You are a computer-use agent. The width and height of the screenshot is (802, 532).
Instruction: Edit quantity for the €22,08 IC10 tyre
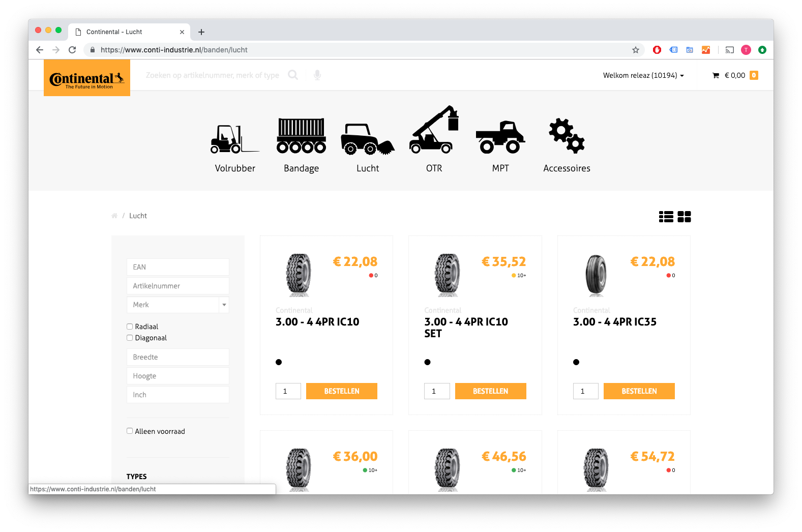point(288,391)
